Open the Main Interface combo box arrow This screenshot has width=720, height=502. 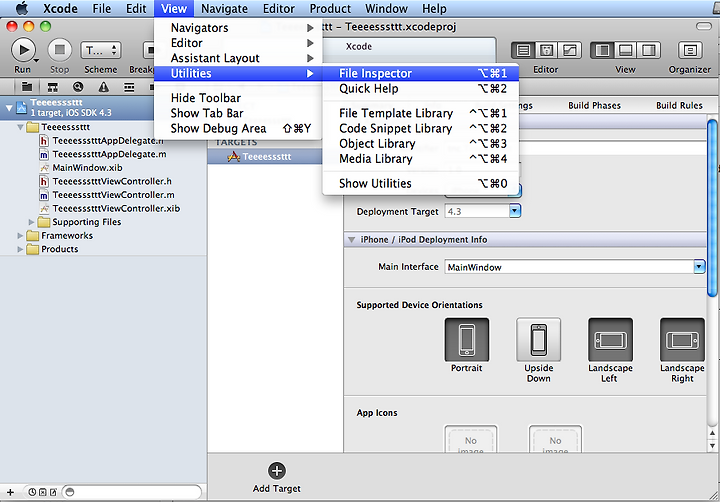[699, 267]
